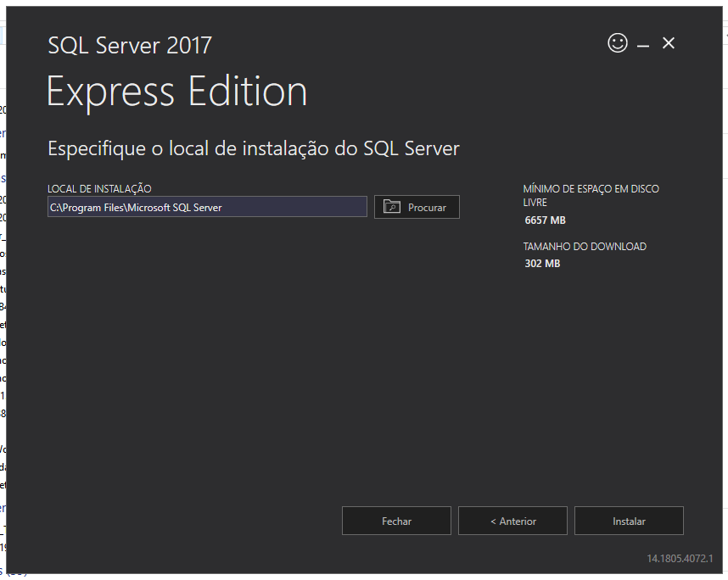Click the SQL Server 2017 title text
Viewport: 728px width, 580px height.
tap(130, 45)
